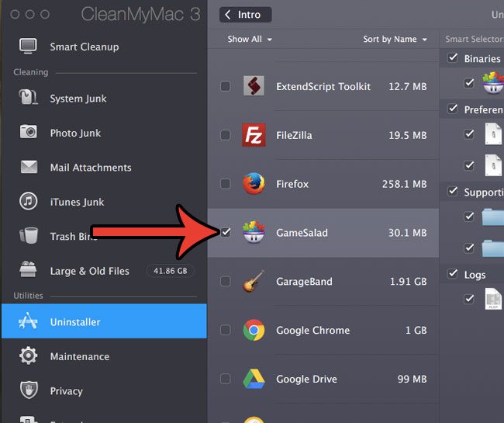Image resolution: width=504 pixels, height=423 pixels.
Task: Click the GarageBand guitar icon
Action: 254,281
